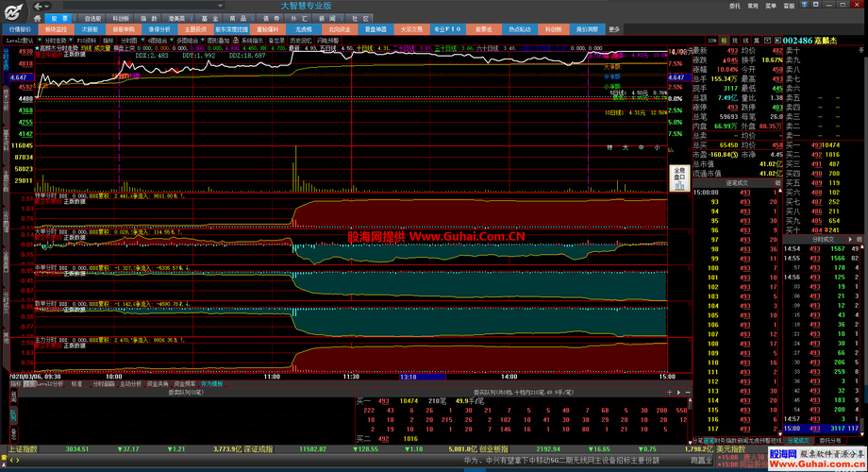Select the Level2分析 bottom tab
Viewport: 868px width, 472px height.
pyautogui.click(x=50, y=383)
